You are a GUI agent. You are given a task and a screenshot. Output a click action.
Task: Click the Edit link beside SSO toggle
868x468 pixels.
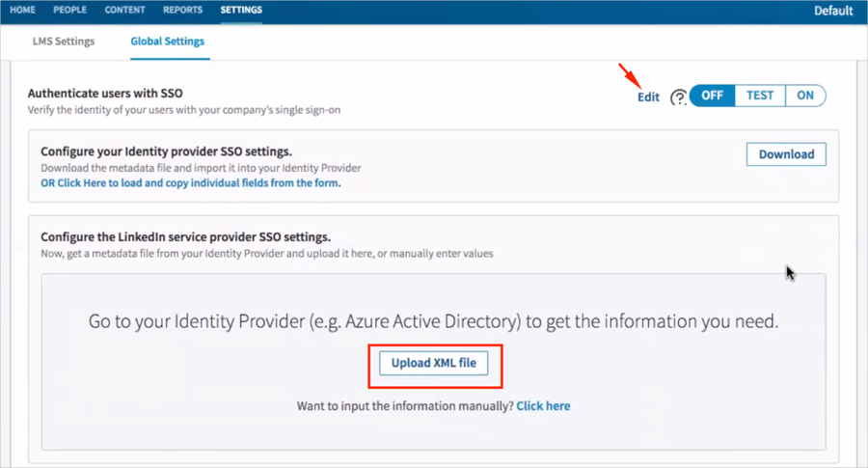click(x=648, y=96)
